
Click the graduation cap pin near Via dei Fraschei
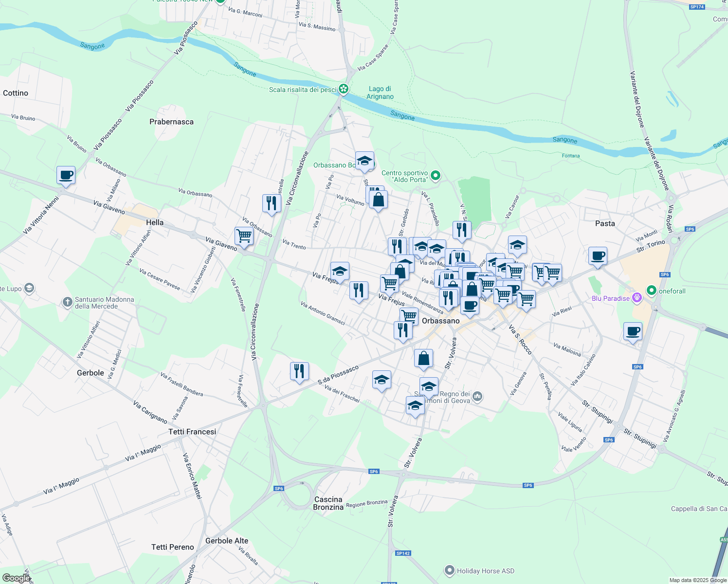pyautogui.click(x=382, y=381)
